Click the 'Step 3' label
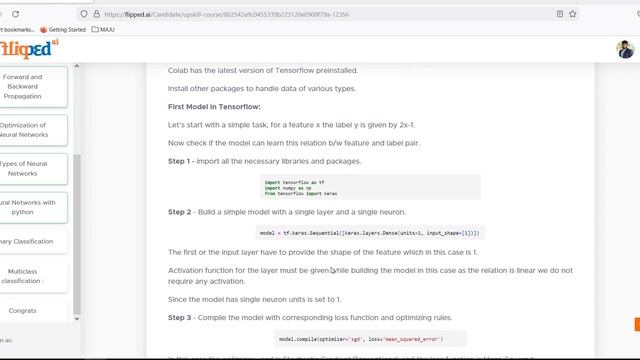The width and height of the screenshot is (640, 360). (180, 318)
